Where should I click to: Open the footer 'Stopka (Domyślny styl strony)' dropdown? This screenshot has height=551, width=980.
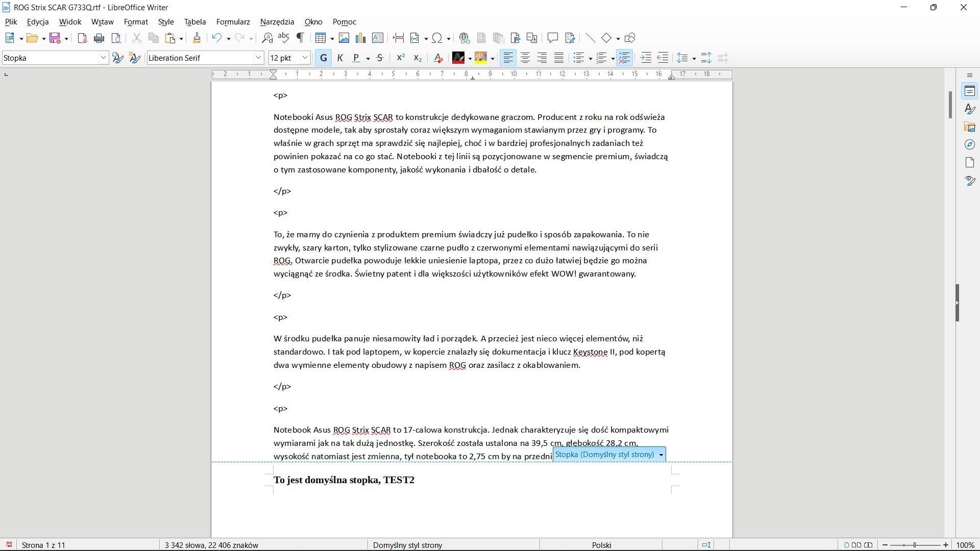[661, 454]
